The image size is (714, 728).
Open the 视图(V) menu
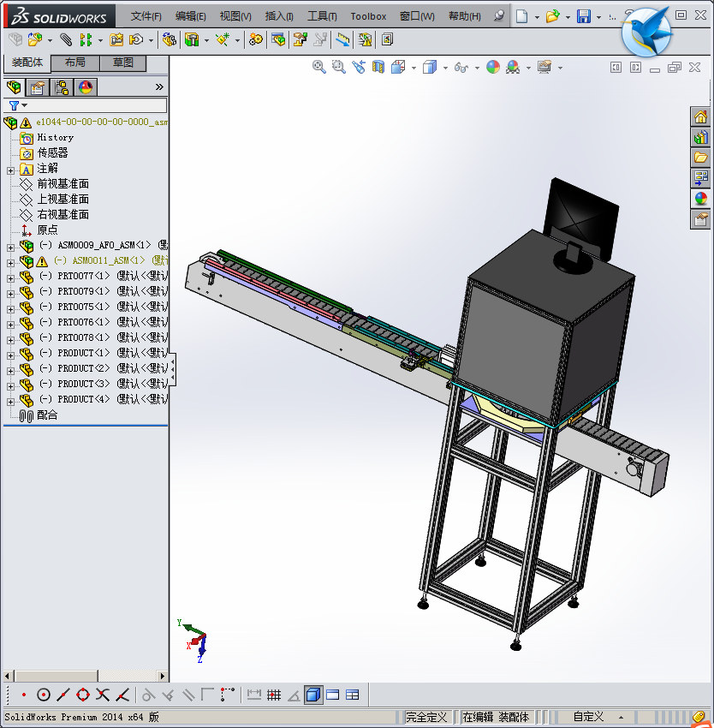pyautogui.click(x=235, y=16)
